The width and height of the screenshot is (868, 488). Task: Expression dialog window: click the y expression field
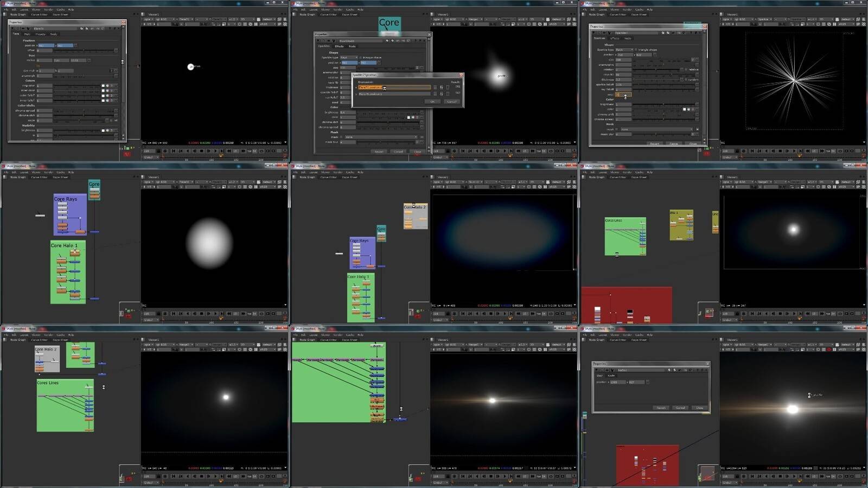coord(394,94)
